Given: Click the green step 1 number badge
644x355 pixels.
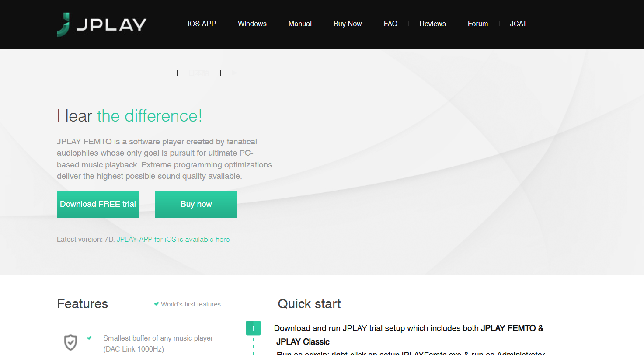Looking at the screenshot, I should [x=253, y=328].
